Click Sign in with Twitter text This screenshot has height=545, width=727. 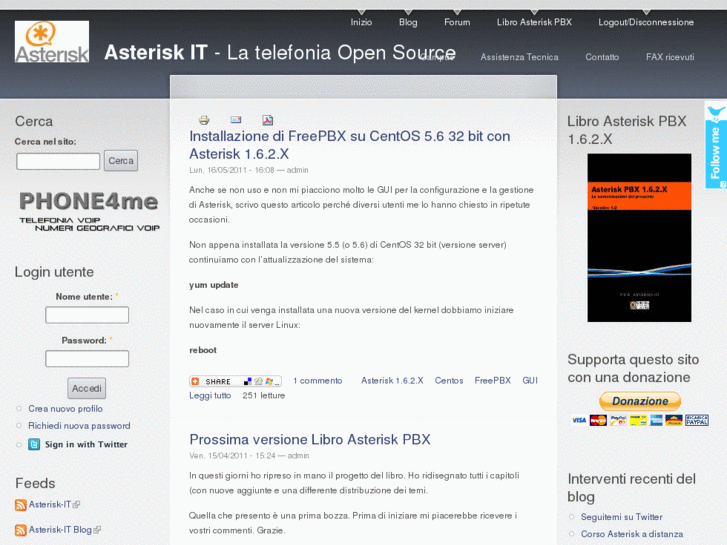pos(86,444)
